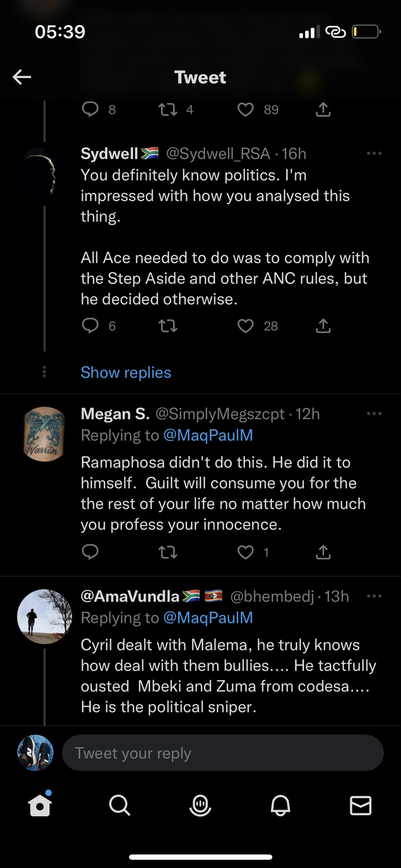Share Sydwell's tweet via share icon
401x868 pixels.
coord(323,326)
